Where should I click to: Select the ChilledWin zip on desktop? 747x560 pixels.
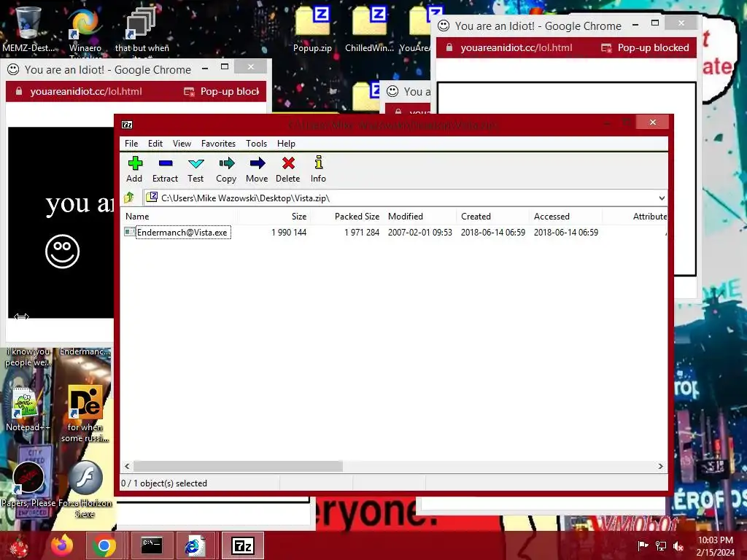point(369,28)
